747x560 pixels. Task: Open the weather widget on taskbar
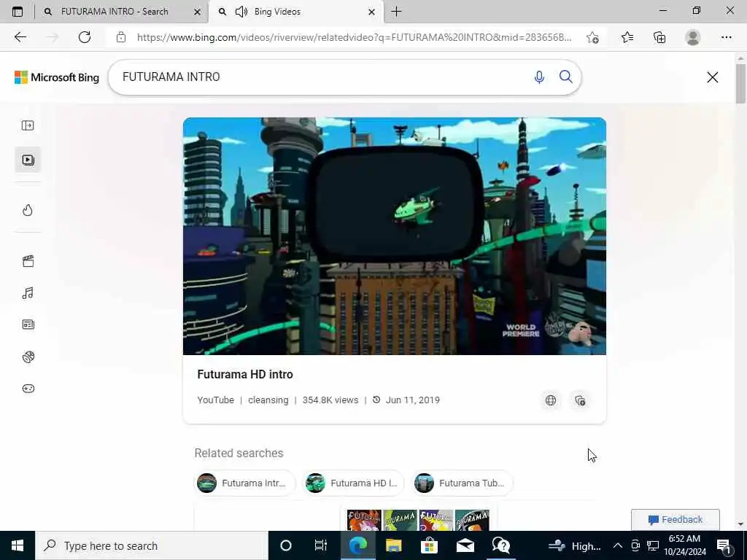tap(575, 545)
